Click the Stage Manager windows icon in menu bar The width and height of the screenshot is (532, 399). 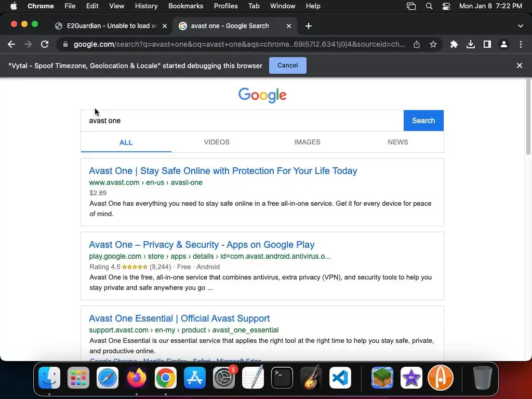click(x=411, y=6)
